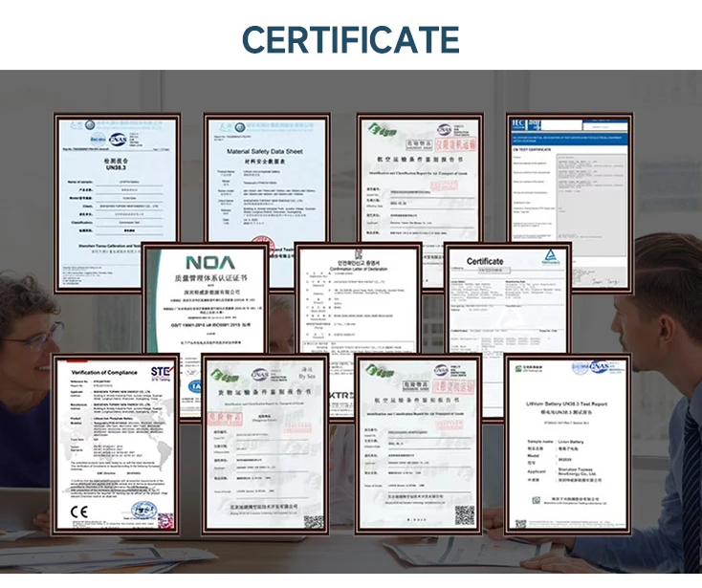Click the CE mark on Verification of Compliance
This screenshot has width=702, height=588.
click(x=79, y=512)
